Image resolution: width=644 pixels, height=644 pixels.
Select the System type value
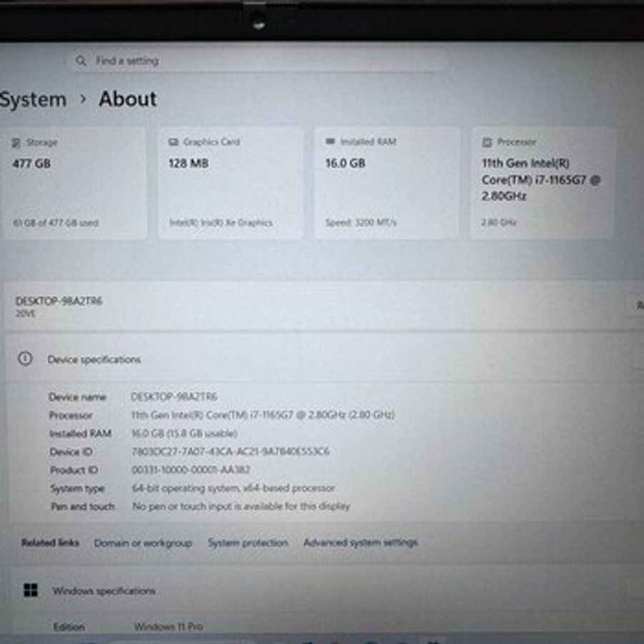click(x=234, y=488)
